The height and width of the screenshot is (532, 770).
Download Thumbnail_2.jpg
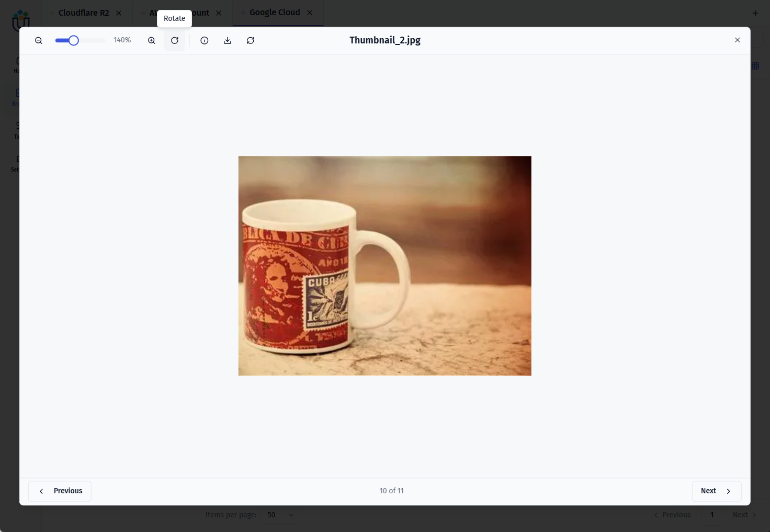point(227,40)
